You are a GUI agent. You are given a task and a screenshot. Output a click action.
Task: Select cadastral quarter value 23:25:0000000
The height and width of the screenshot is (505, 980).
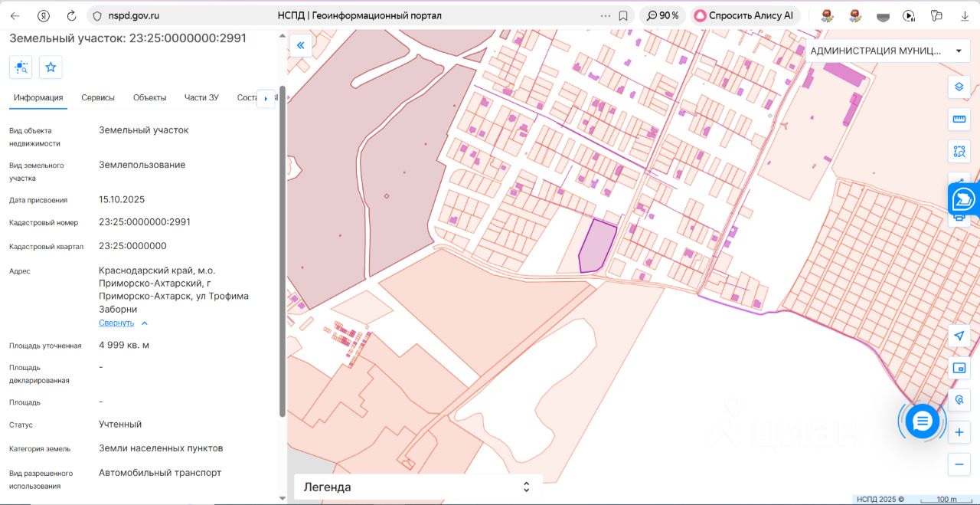click(x=132, y=246)
